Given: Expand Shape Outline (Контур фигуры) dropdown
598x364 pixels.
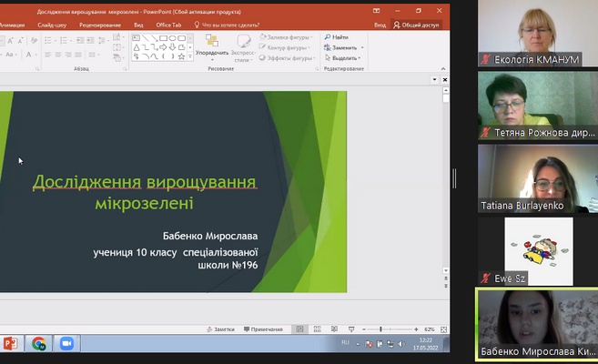Looking at the screenshot, I should (287, 46).
